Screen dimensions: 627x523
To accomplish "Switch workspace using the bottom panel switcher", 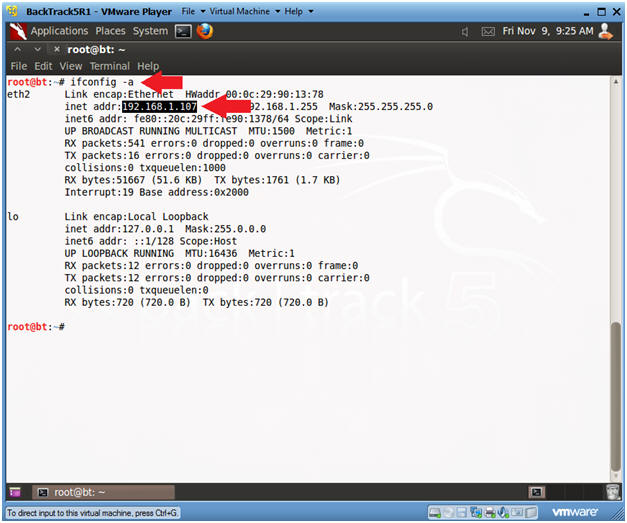I will (x=536, y=492).
